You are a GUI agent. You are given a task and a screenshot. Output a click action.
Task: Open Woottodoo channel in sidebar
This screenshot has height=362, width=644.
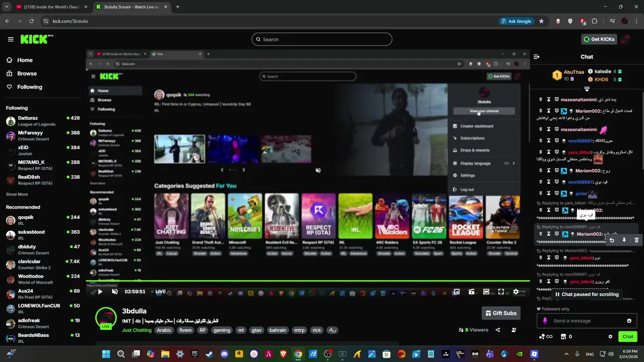pyautogui.click(x=43, y=279)
